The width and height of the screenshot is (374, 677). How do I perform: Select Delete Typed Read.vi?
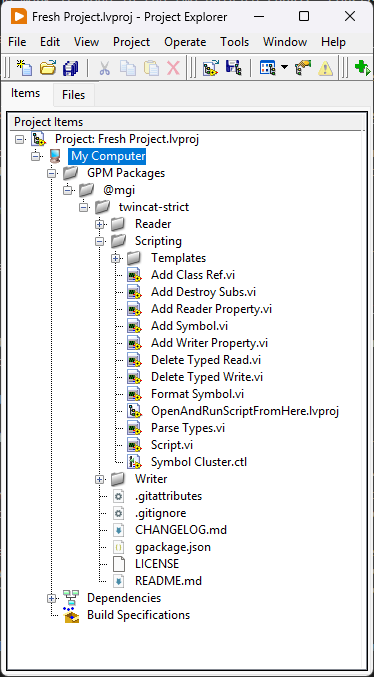coord(206,360)
